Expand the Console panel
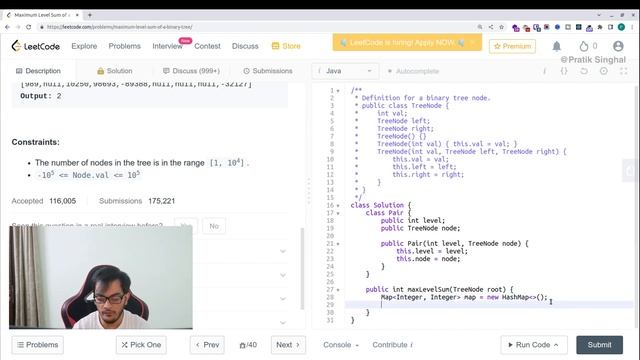The height and width of the screenshot is (360, 640). point(341,345)
